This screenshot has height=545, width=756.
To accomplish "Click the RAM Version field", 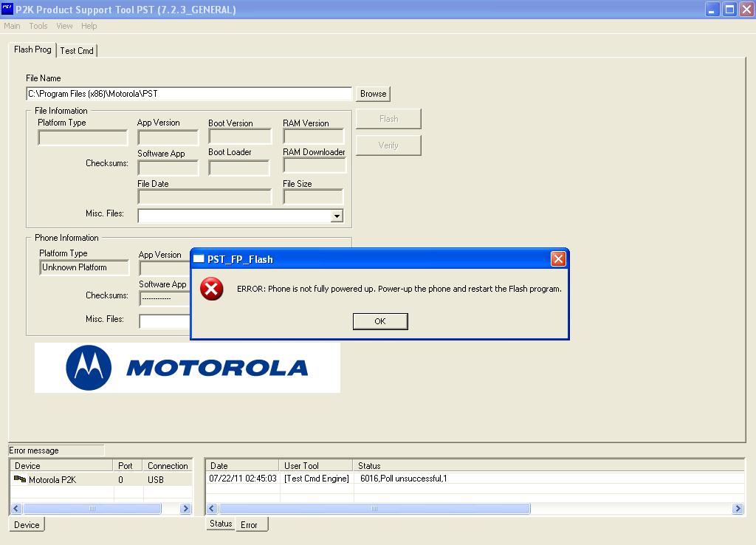I will (x=314, y=137).
